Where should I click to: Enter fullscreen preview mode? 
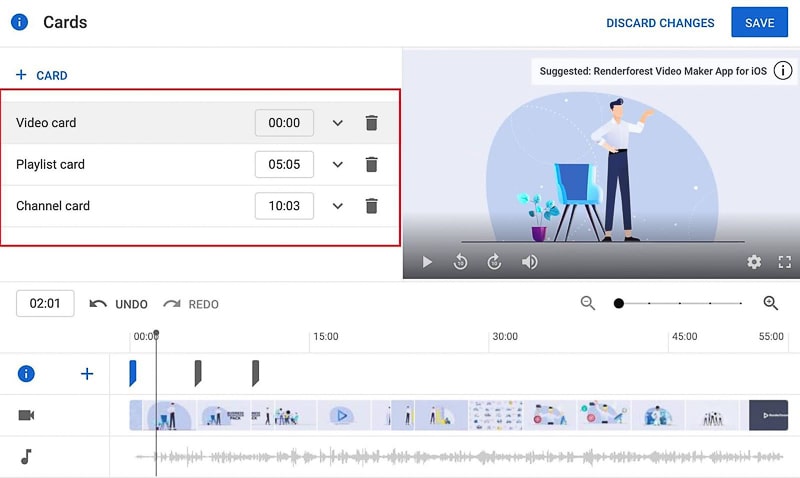(785, 262)
